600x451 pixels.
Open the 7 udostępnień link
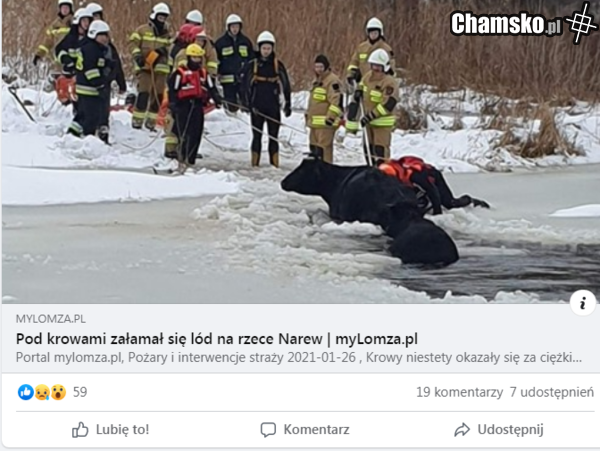(552, 392)
